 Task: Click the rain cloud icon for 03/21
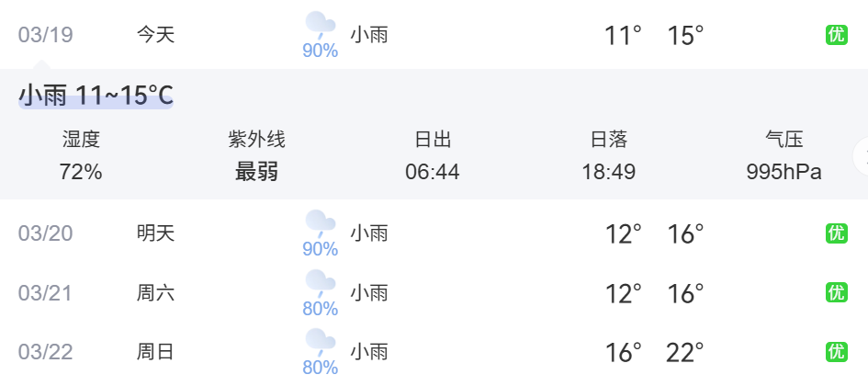pos(320,283)
